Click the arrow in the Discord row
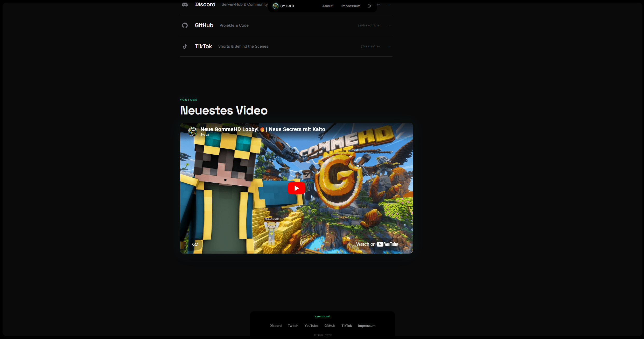The height and width of the screenshot is (339, 644). 389,4
